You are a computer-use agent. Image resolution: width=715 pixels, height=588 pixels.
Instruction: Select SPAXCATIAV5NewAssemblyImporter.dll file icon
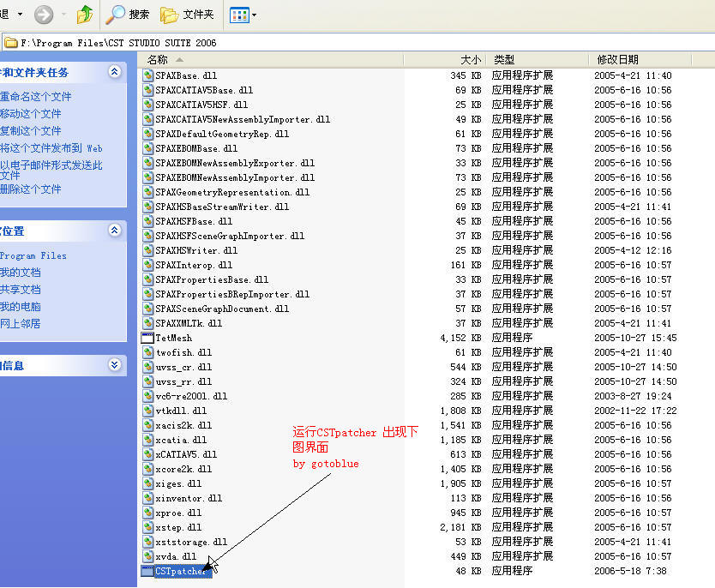point(147,119)
